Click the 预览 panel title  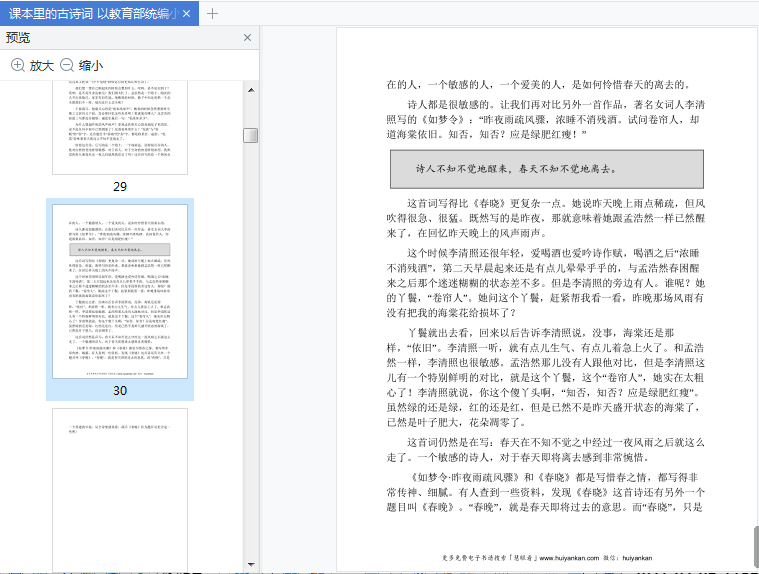point(18,37)
